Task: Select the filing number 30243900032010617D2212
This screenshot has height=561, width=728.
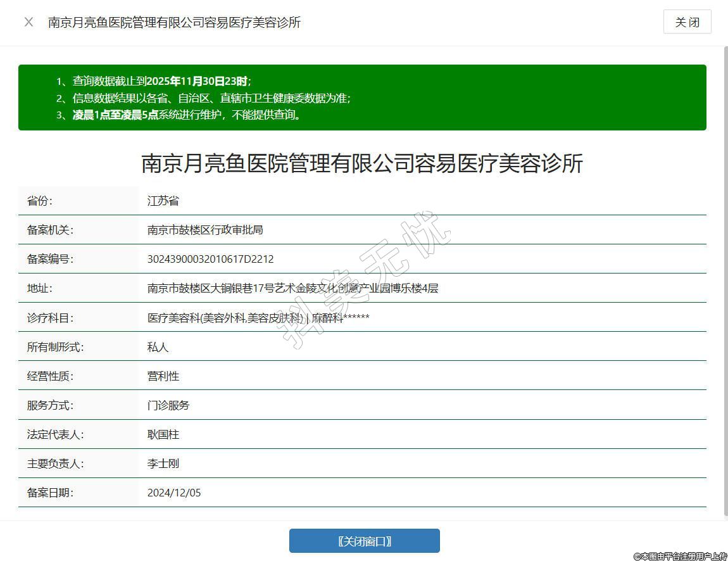Action: pos(210,259)
